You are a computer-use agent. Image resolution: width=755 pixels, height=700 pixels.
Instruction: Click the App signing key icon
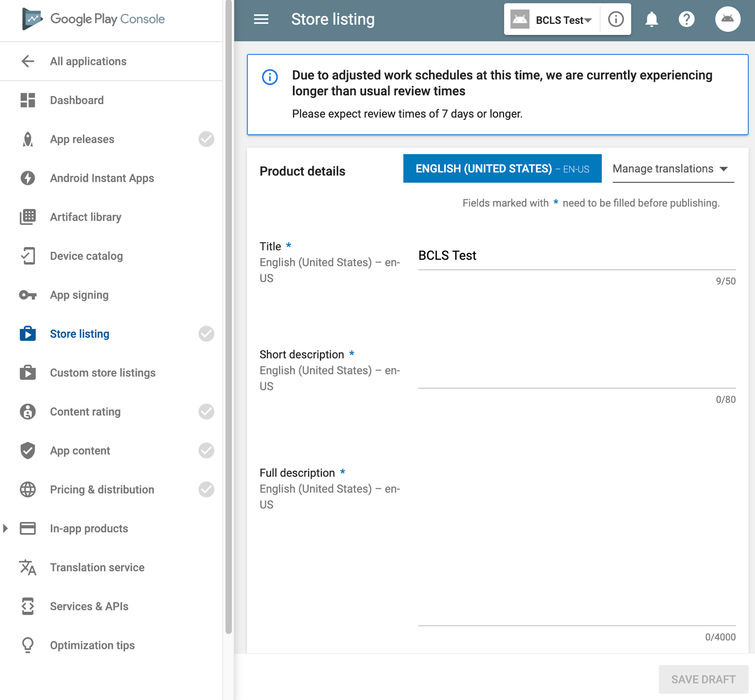(28, 295)
